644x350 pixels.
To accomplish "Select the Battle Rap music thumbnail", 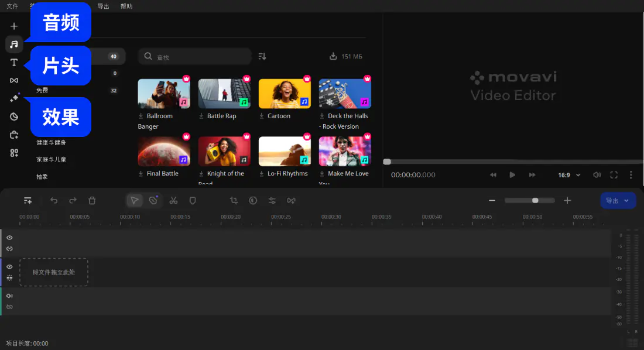I will click(224, 94).
